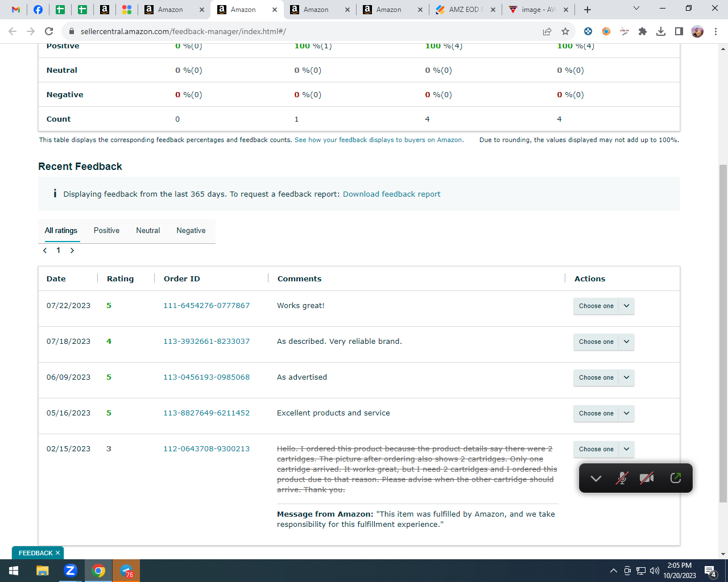Select the Neutral ratings tab
728x582 pixels.
[148, 231]
